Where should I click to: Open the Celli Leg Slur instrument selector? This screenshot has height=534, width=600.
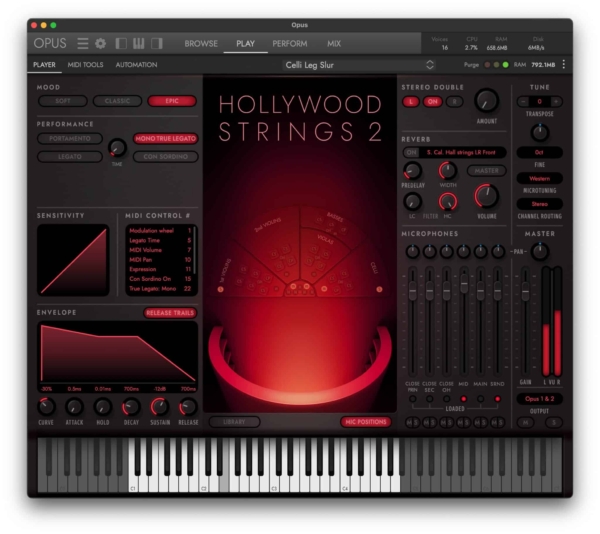359,65
